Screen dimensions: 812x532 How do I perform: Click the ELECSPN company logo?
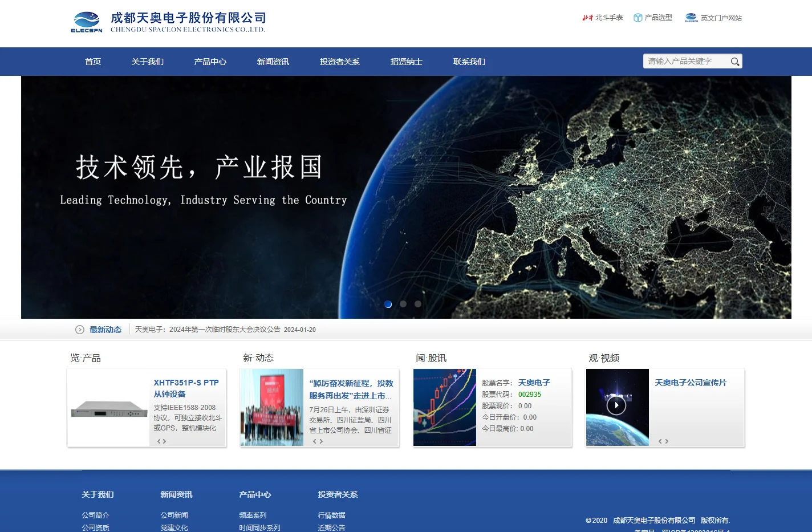pos(87,22)
